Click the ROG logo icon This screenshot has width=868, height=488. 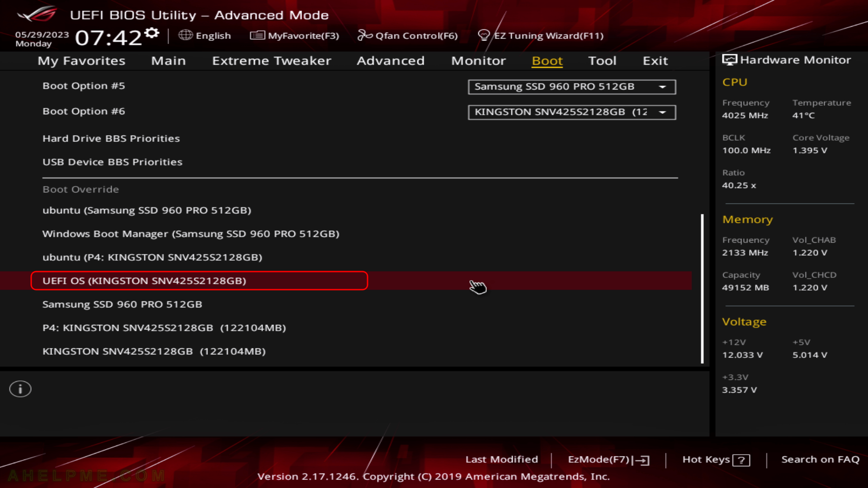[x=37, y=14]
